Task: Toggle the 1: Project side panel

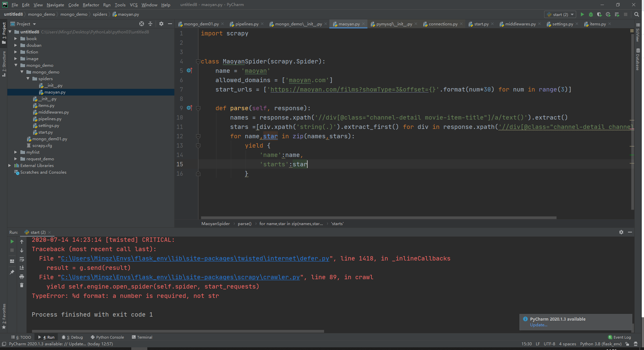Action: tap(4, 33)
